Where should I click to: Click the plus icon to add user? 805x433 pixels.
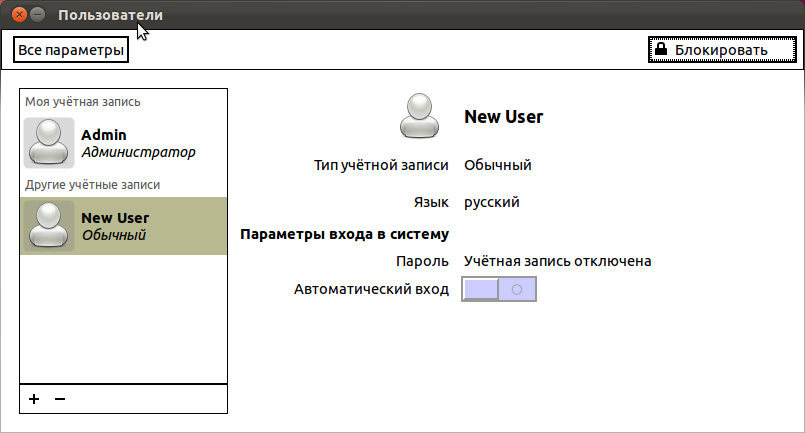(34, 399)
